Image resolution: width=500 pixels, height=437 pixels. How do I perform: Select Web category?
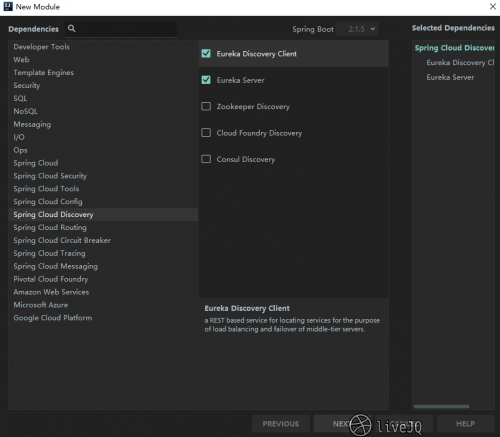pyautogui.click(x=103, y=60)
